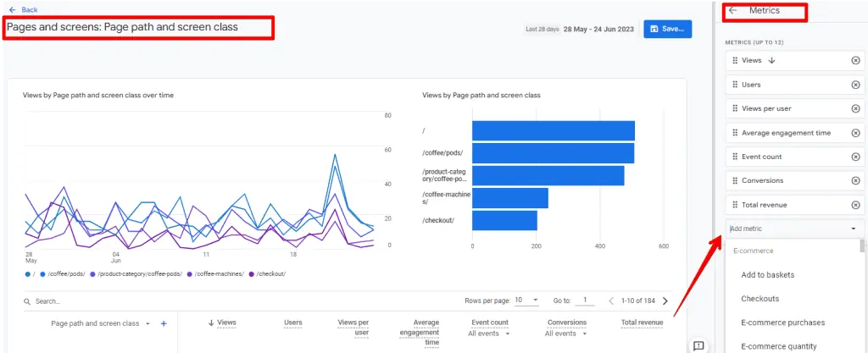The height and width of the screenshot is (353, 868).
Task: Toggle /checkout/ series in legend
Action: [268, 274]
